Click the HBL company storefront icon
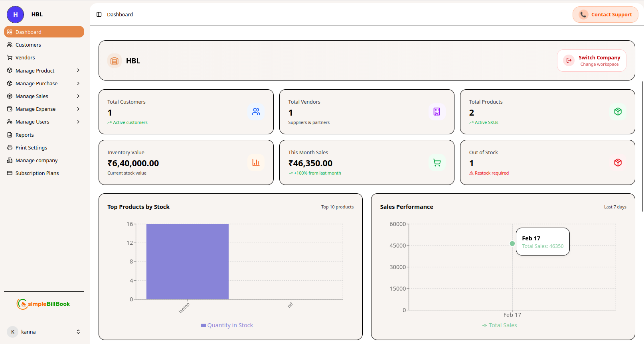644x344 pixels. pos(115,61)
